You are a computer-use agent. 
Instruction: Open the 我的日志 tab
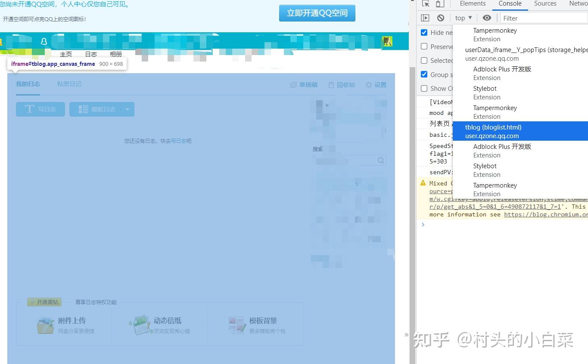(x=28, y=84)
